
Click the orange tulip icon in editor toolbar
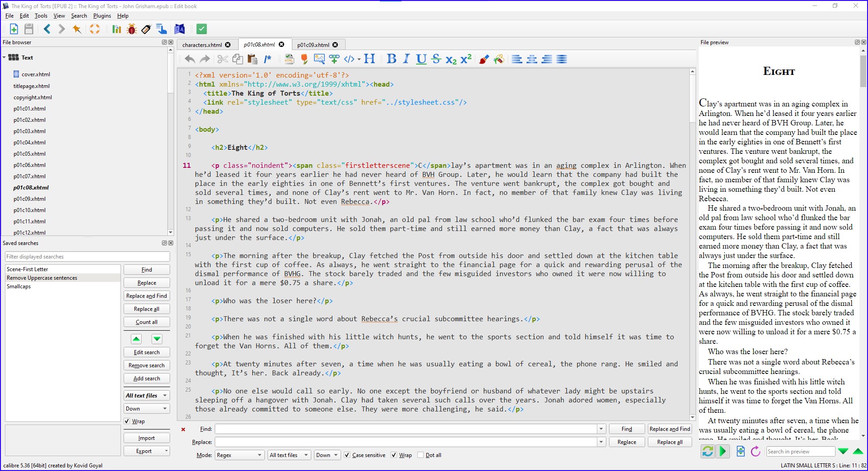coord(305,59)
